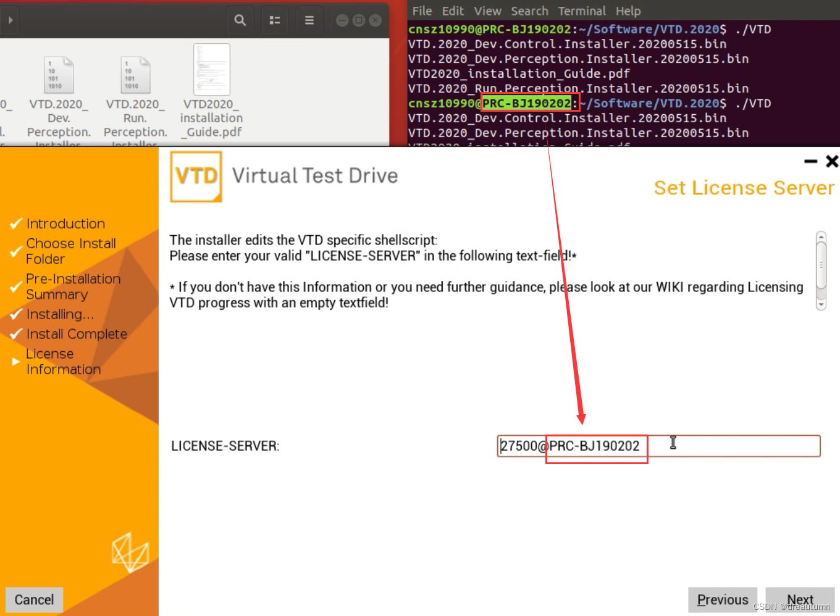Screen dimensions: 840x616
Task: Open the Terminal menu
Action: coord(582,11)
